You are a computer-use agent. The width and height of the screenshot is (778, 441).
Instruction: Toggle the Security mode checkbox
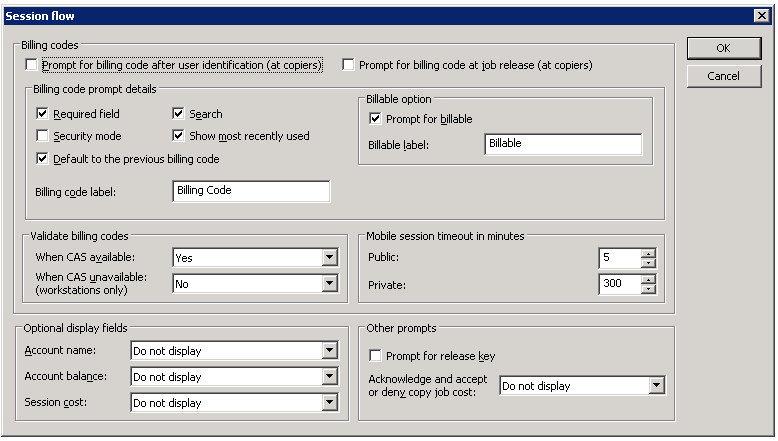tap(42, 136)
